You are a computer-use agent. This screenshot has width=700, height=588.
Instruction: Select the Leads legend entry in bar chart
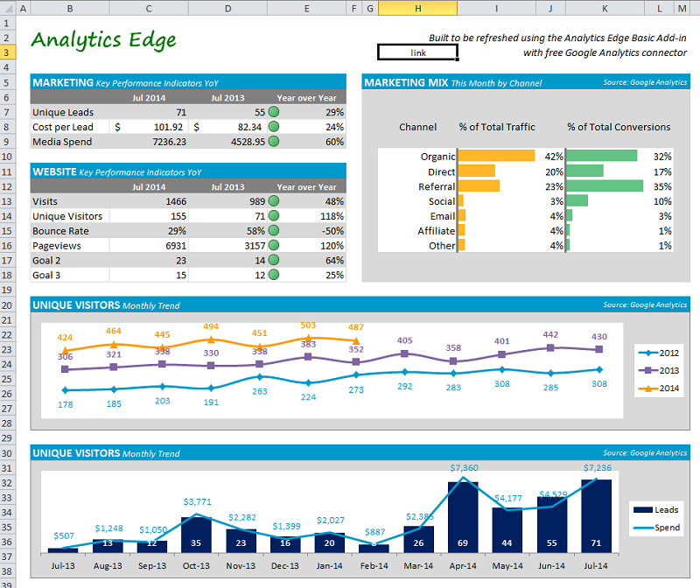pos(660,510)
